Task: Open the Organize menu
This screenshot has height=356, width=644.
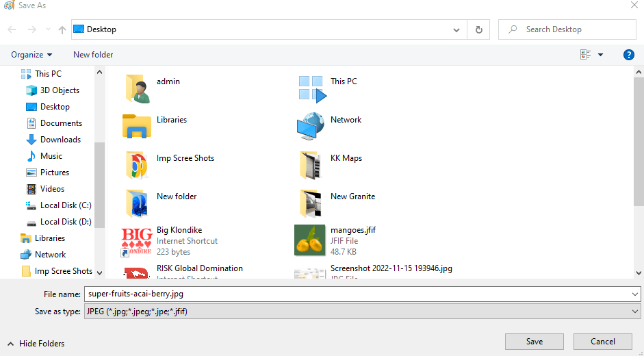Action: point(31,55)
